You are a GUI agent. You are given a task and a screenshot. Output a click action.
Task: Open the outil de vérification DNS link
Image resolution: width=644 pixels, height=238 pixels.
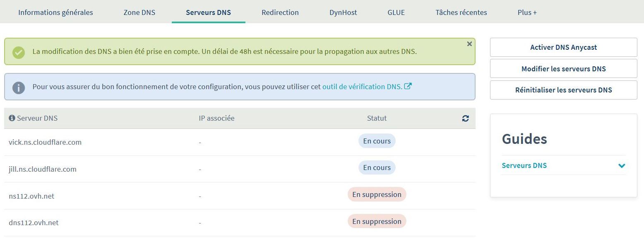[362, 87]
